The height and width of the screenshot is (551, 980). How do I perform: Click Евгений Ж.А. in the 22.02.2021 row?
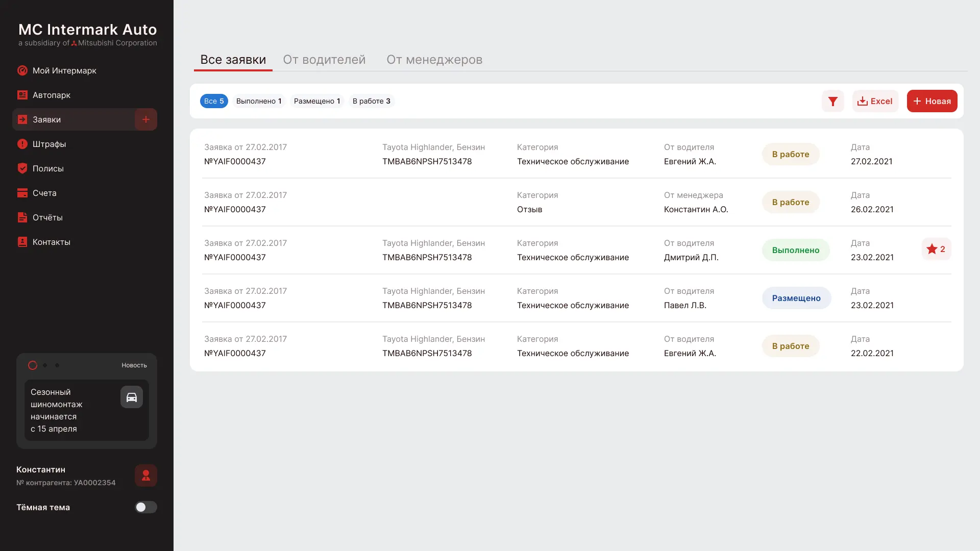(x=690, y=353)
